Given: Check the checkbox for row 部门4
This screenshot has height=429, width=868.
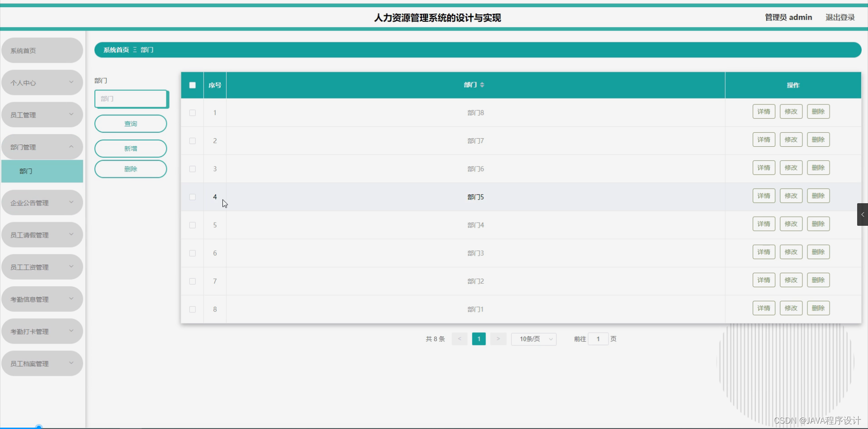Looking at the screenshot, I should click(193, 225).
